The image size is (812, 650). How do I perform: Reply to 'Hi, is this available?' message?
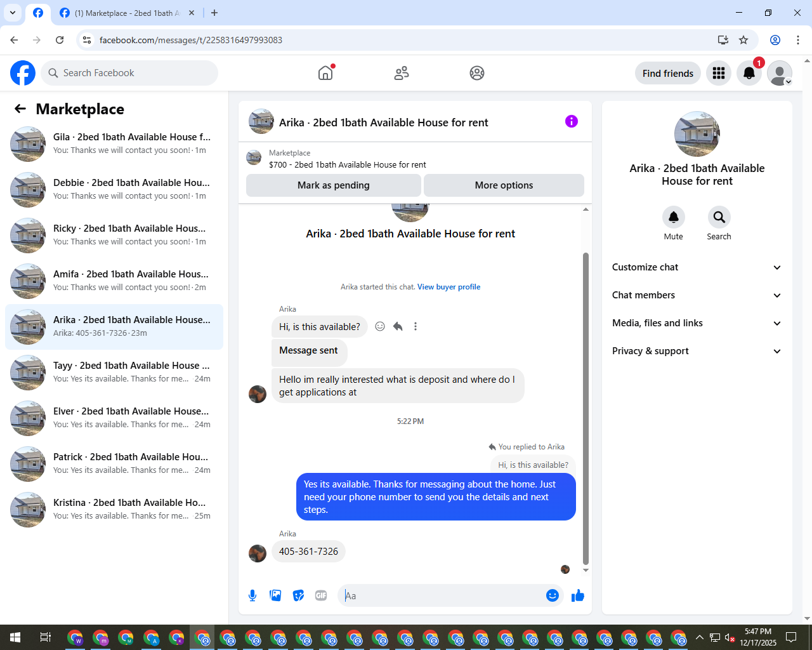click(x=398, y=326)
